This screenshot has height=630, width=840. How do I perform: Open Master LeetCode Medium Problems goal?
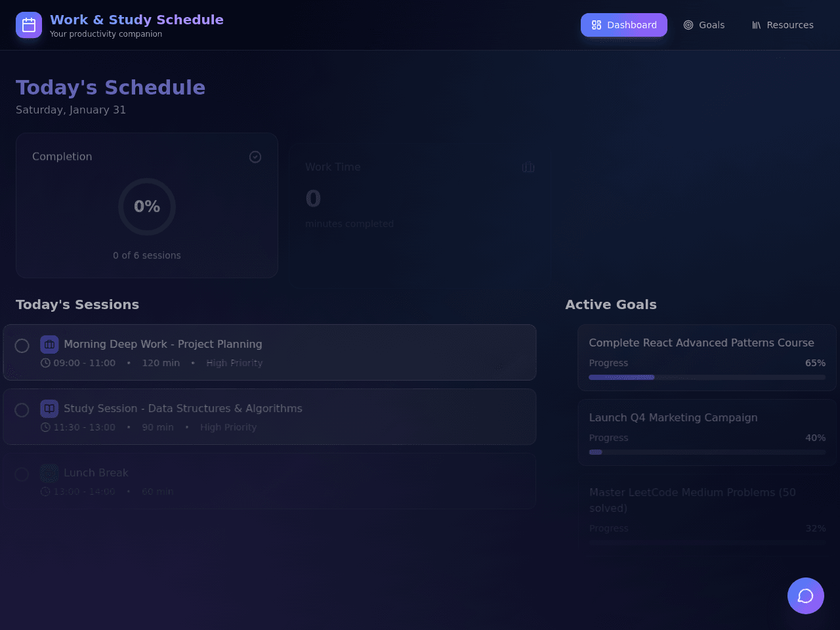click(707, 515)
